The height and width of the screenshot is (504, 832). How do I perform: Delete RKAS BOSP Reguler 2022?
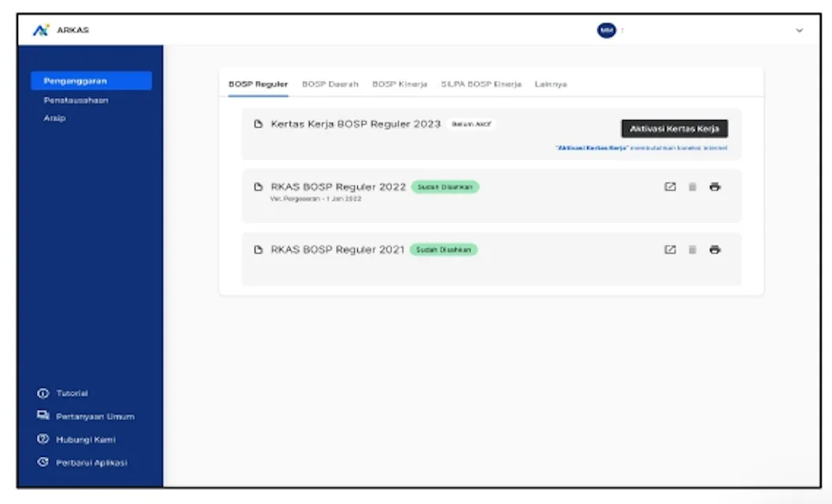[692, 187]
